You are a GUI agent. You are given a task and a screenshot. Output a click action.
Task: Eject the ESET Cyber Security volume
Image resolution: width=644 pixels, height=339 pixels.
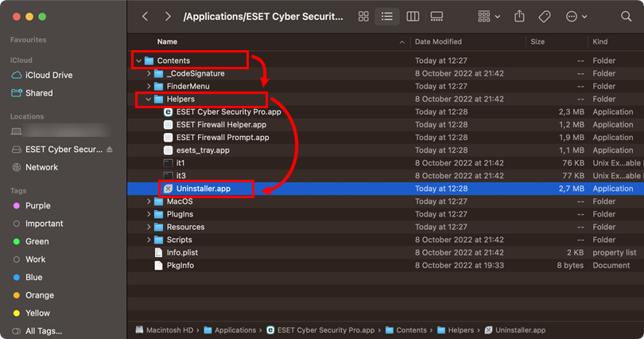(x=109, y=150)
